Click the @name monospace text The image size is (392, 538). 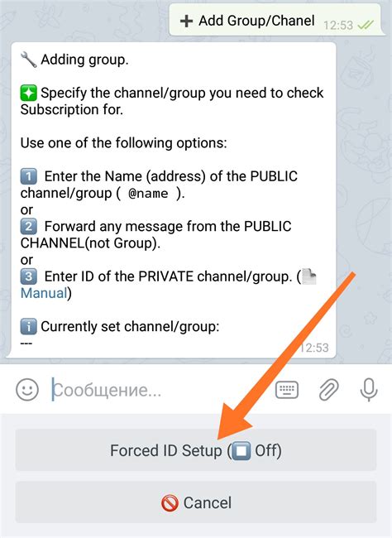148,193
